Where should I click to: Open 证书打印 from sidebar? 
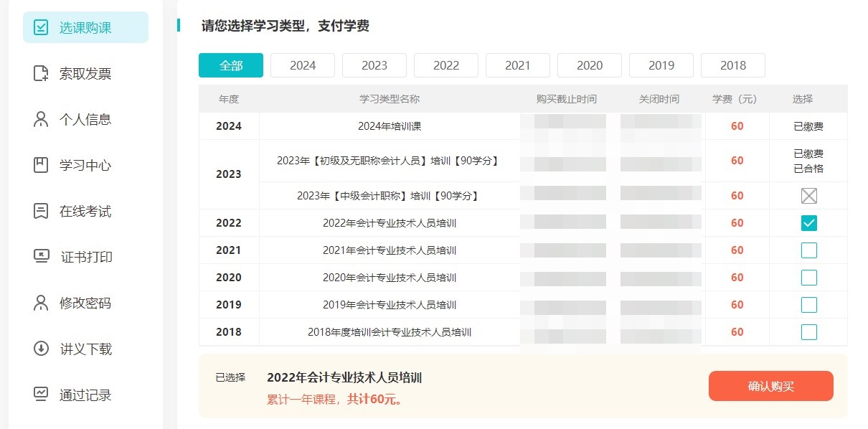click(85, 257)
